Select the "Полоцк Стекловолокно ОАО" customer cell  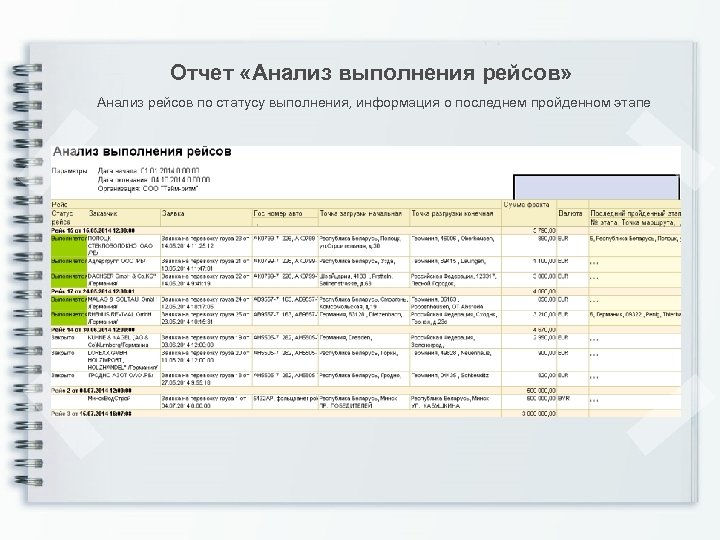pyautogui.click(x=124, y=246)
